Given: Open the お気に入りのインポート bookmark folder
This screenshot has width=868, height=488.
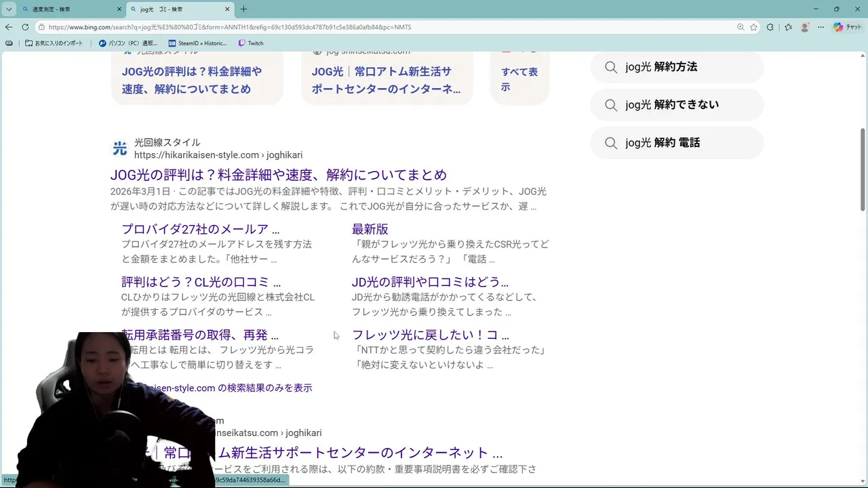Looking at the screenshot, I should point(54,43).
